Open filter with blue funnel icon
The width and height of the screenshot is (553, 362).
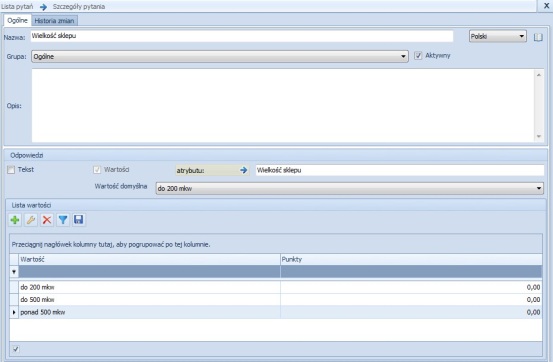(63, 220)
